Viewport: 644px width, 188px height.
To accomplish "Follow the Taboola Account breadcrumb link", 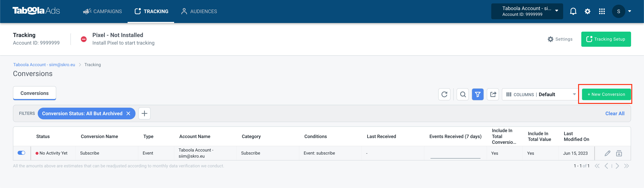I will [44, 65].
